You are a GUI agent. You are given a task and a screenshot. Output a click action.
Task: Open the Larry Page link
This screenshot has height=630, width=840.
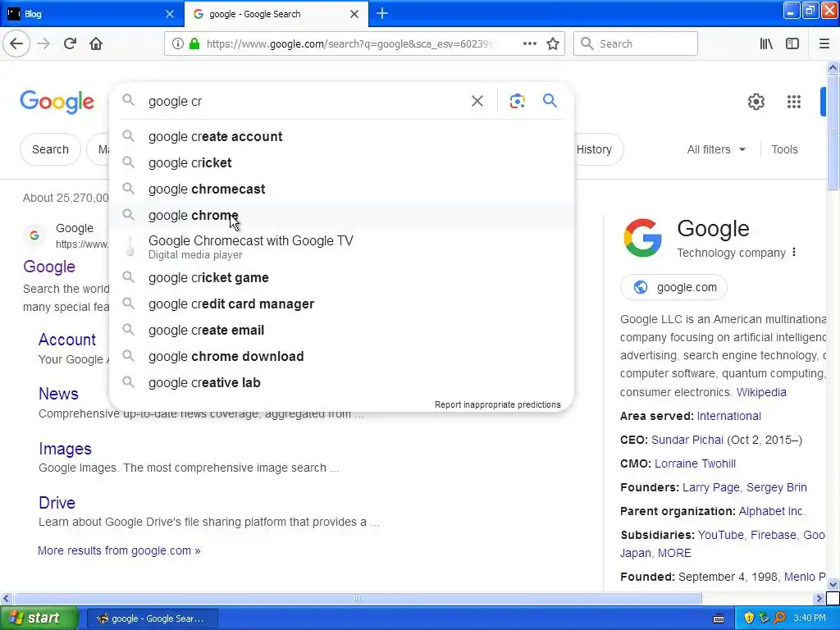click(x=711, y=487)
